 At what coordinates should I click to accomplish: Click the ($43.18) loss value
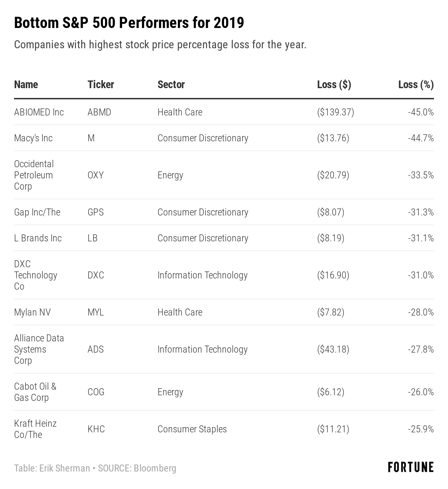tap(333, 349)
